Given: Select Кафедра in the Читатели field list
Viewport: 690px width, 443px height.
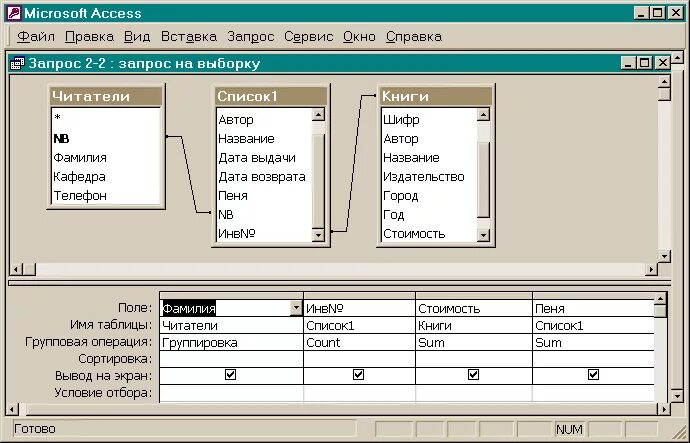Looking at the screenshot, I should [106, 176].
